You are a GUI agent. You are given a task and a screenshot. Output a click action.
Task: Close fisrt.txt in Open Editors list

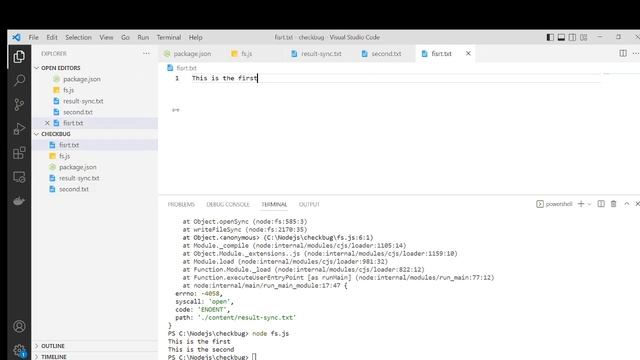coord(47,123)
